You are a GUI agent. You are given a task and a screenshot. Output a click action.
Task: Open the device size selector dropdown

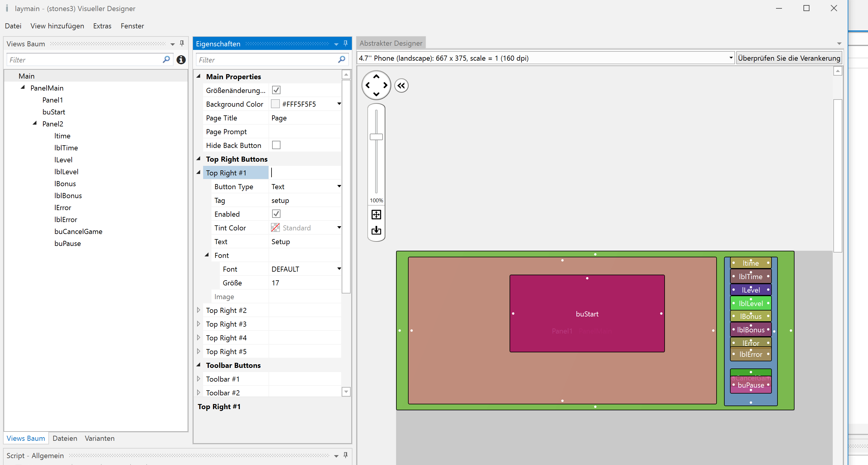coord(731,58)
